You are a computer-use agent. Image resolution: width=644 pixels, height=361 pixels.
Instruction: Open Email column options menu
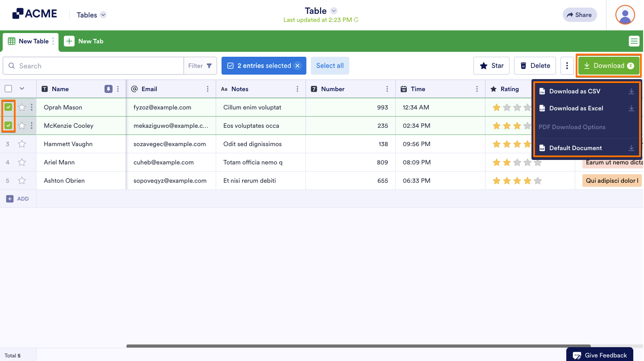click(208, 89)
